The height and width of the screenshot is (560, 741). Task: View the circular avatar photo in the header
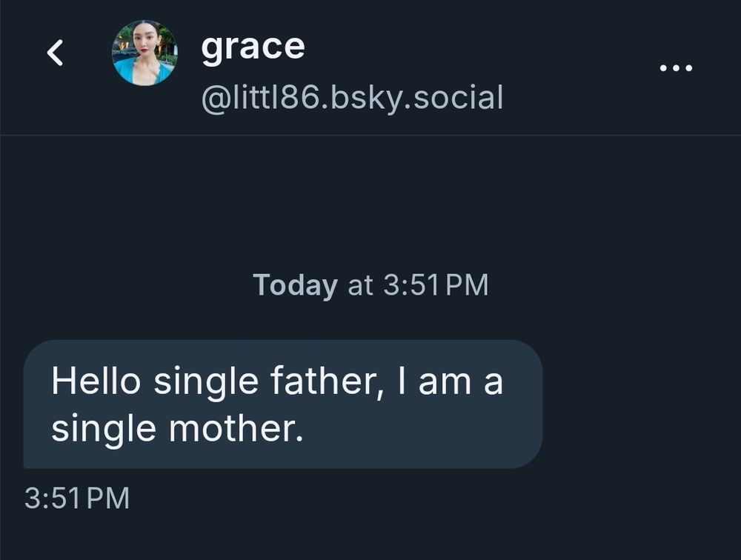[x=144, y=53]
